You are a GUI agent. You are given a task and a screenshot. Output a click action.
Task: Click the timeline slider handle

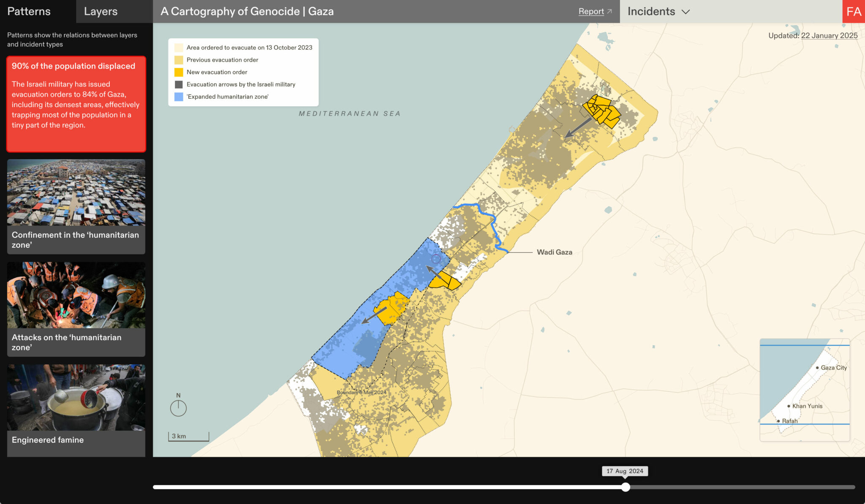tap(626, 487)
